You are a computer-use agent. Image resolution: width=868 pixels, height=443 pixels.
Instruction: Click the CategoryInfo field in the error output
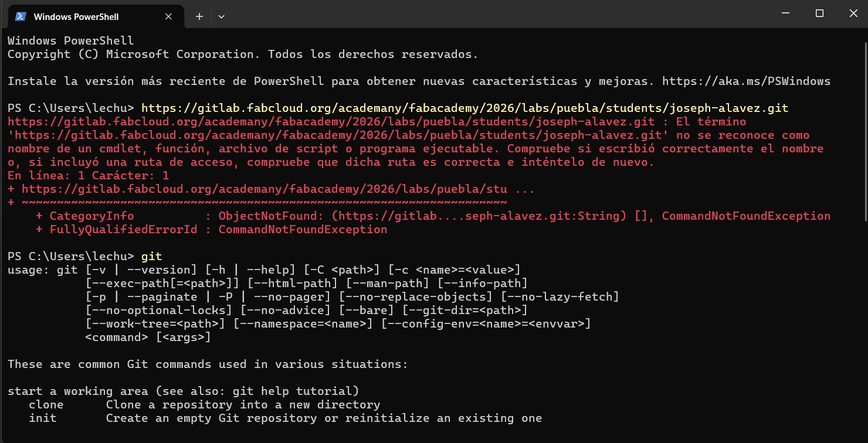91,216
